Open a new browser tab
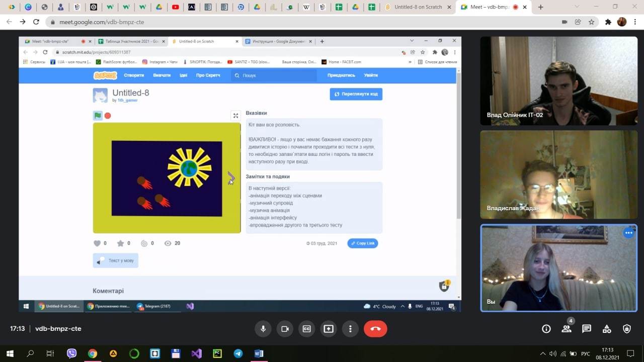 pos(541,7)
